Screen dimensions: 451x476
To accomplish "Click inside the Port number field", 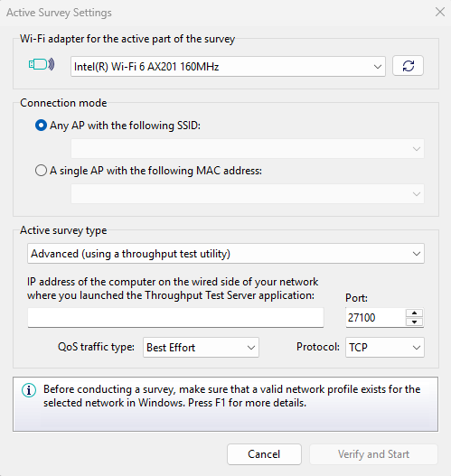I will 375,318.
